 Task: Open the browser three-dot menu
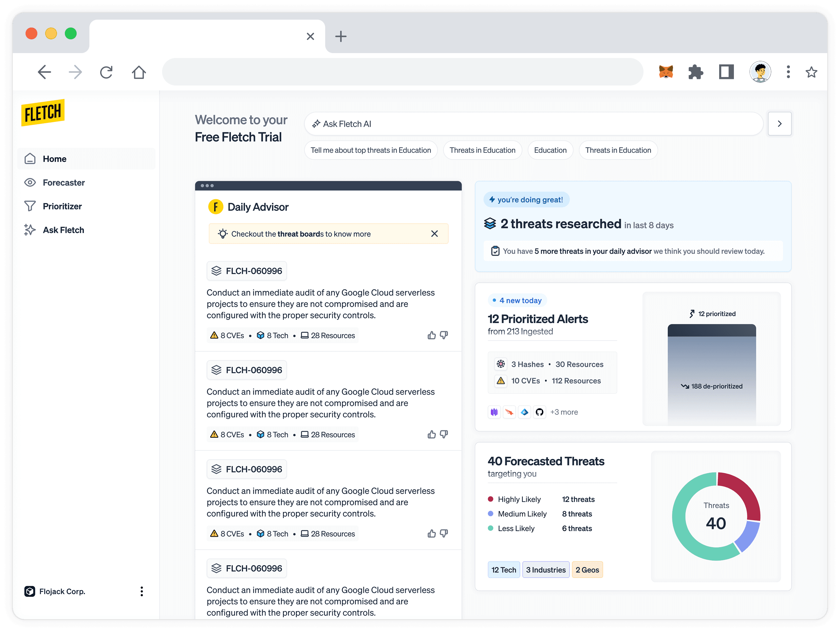pos(788,72)
